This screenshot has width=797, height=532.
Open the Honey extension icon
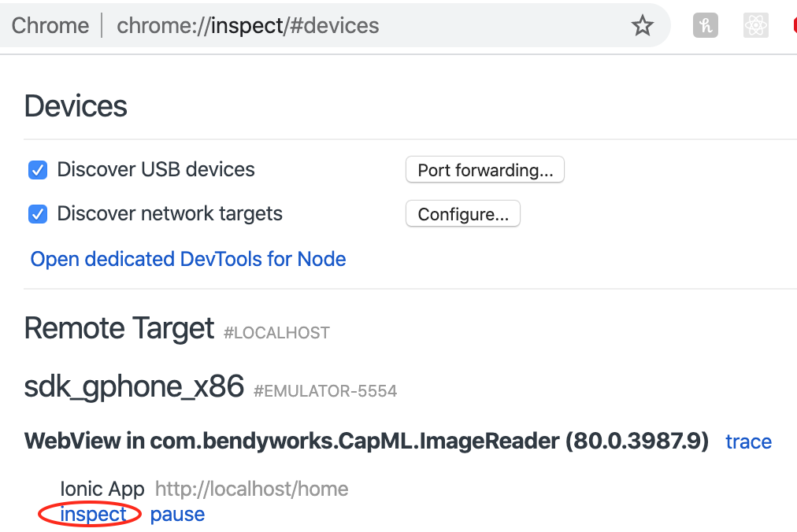click(706, 25)
